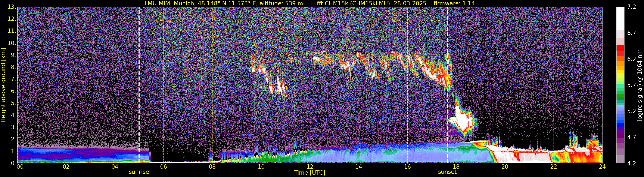Viewport: 644px width, 177px height.
Task: Click the dashed white sunrise line
Action: tap(139, 85)
